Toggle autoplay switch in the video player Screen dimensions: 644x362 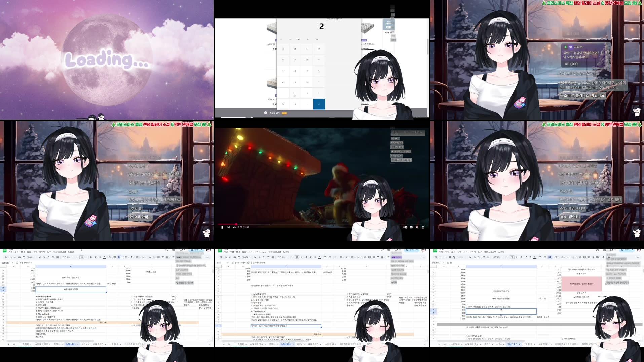point(405,227)
